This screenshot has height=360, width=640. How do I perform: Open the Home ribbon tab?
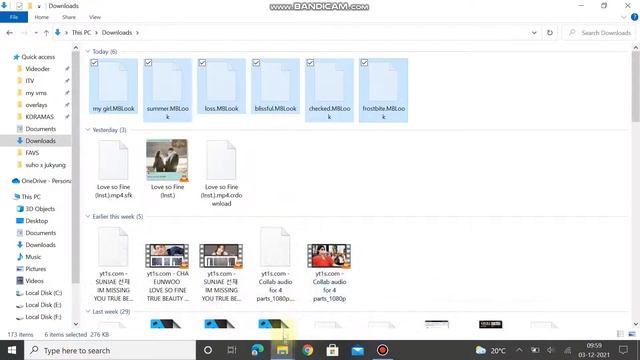pos(42,17)
